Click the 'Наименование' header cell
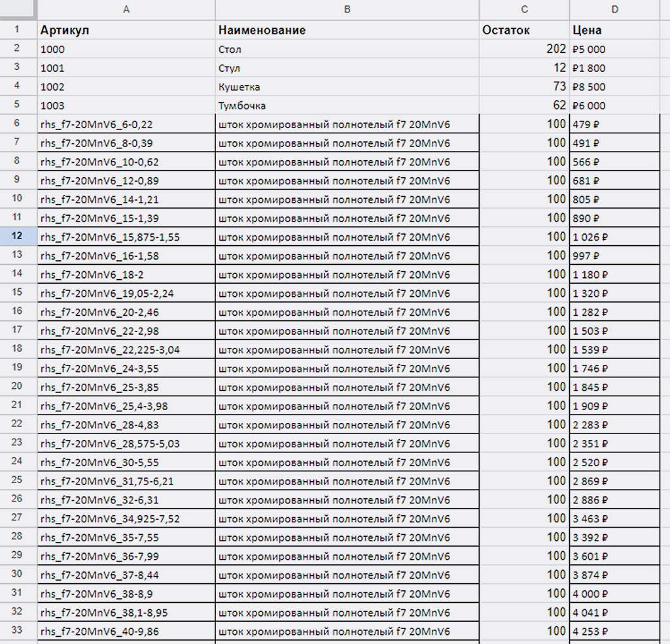The width and height of the screenshot is (670, 644). [347, 30]
